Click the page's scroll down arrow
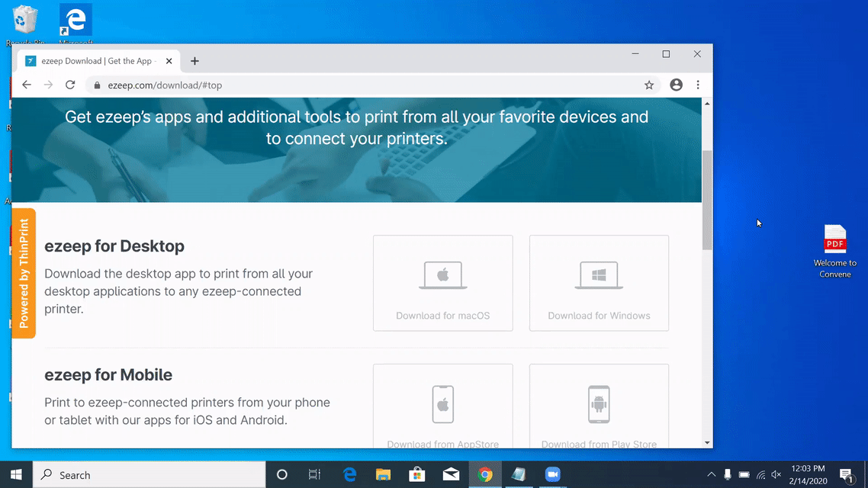Image resolution: width=868 pixels, height=488 pixels. click(707, 442)
